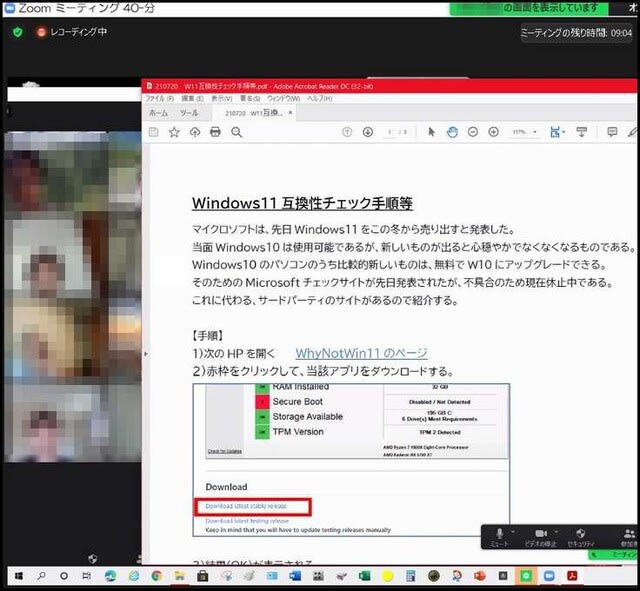
Task: Click the meeting remaining time 09:04 label
Action: (x=576, y=33)
